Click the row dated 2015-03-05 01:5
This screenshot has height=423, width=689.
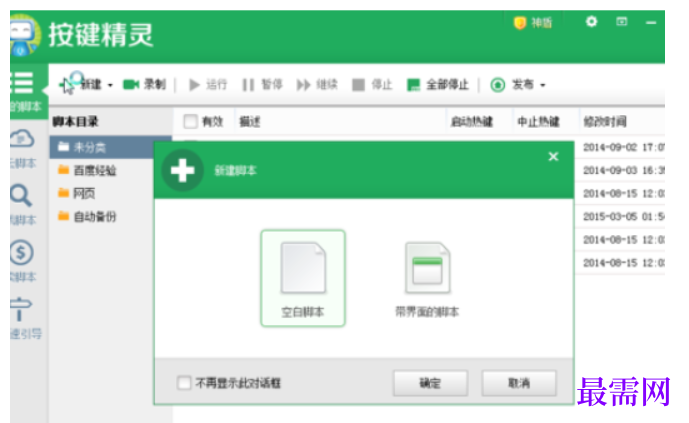click(x=623, y=216)
